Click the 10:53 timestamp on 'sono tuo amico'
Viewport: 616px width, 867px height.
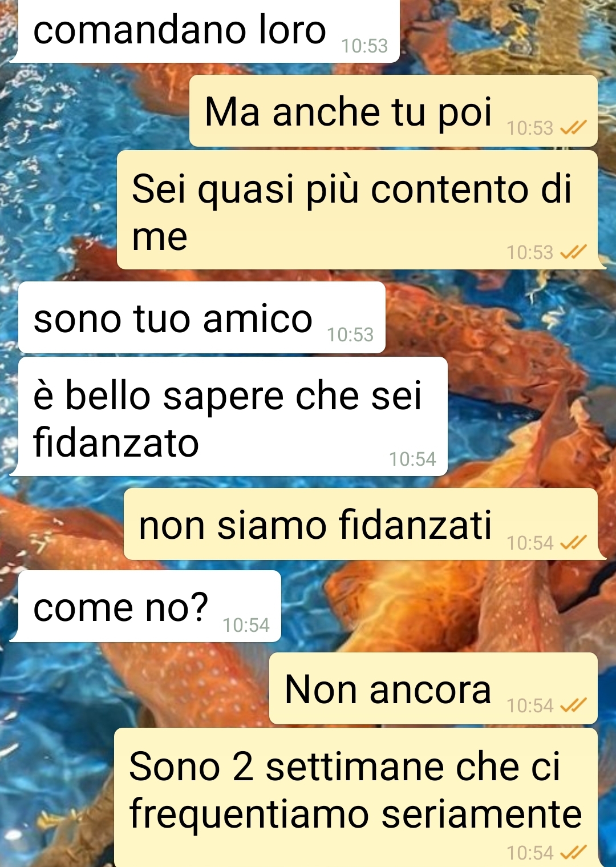(350, 334)
